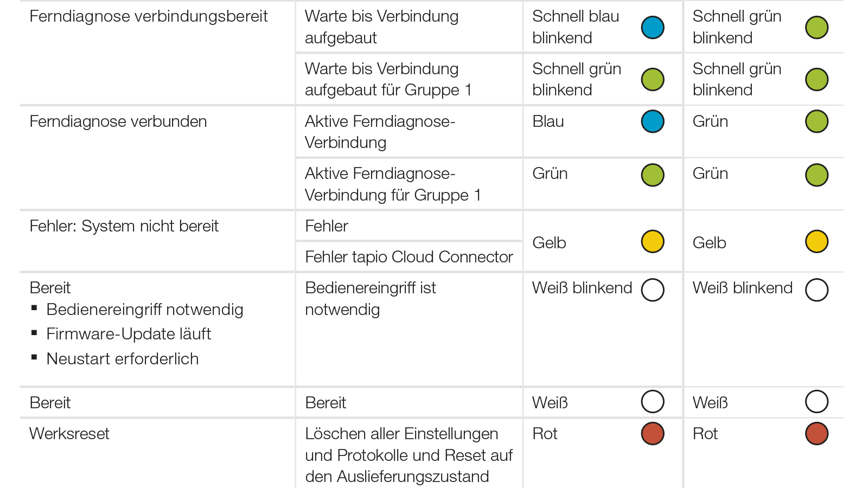
Task: Click the blue circle next to 'Blau'
Action: tap(653, 121)
